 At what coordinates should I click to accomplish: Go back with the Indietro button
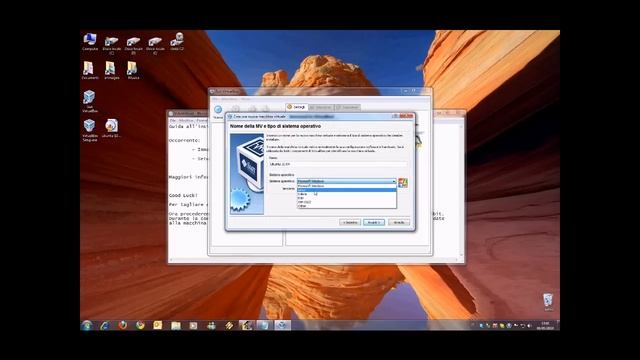(x=350, y=222)
